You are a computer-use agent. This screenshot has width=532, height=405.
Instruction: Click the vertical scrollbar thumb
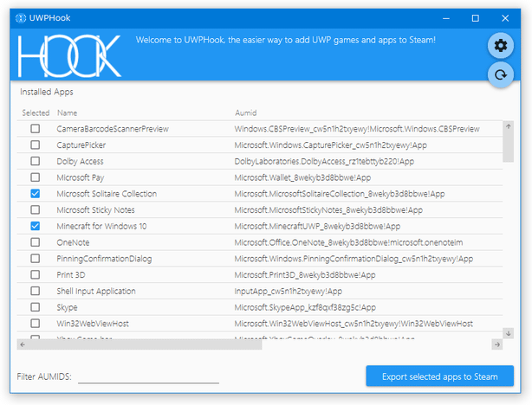509,147
